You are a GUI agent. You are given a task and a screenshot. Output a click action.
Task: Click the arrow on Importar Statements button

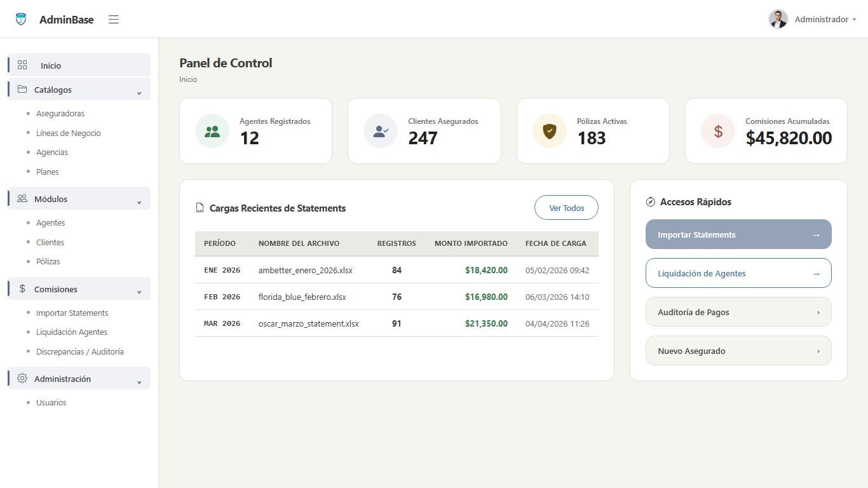pyautogui.click(x=817, y=235)
